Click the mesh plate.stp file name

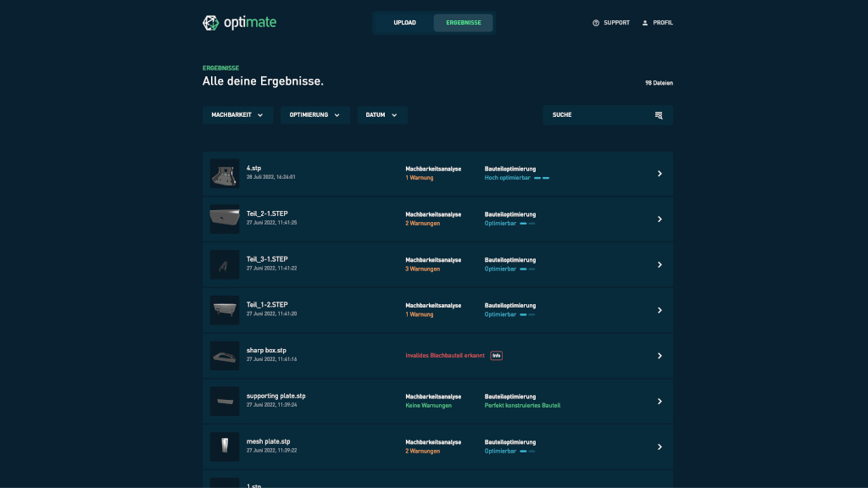click(269, 441)
